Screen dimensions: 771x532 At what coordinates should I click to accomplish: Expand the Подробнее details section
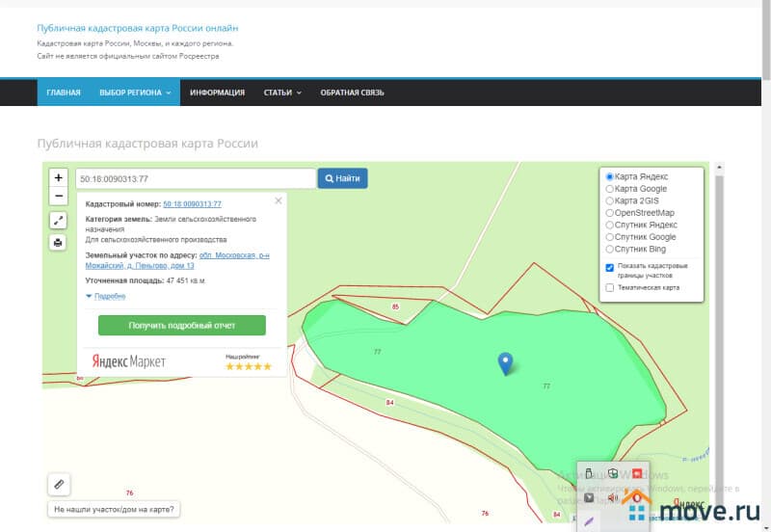pos(106,296)
